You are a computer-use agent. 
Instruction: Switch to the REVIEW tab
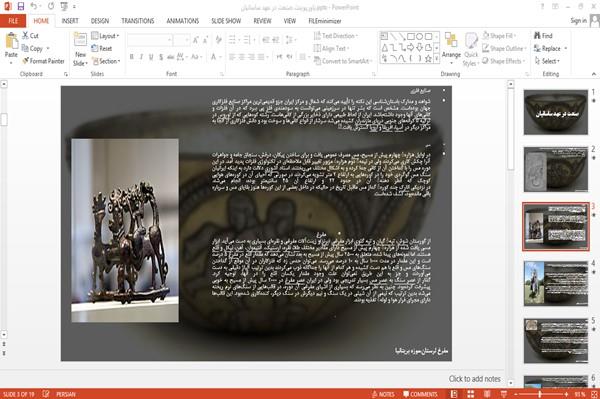(x=262, y=21)
